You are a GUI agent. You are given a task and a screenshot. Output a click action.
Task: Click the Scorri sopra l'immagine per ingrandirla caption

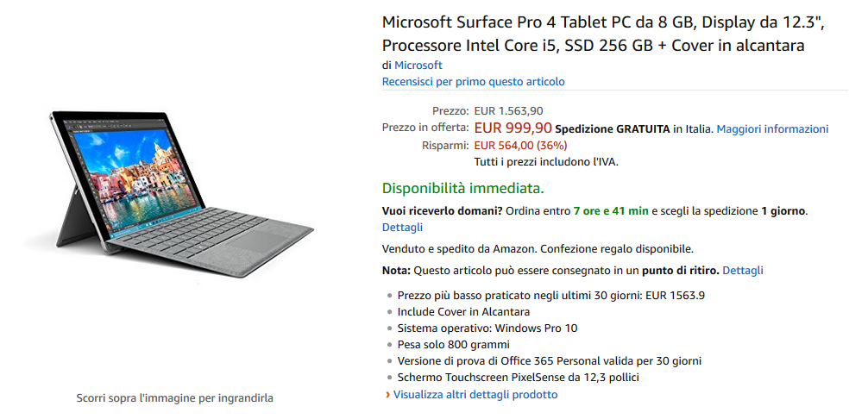point(174,398)
